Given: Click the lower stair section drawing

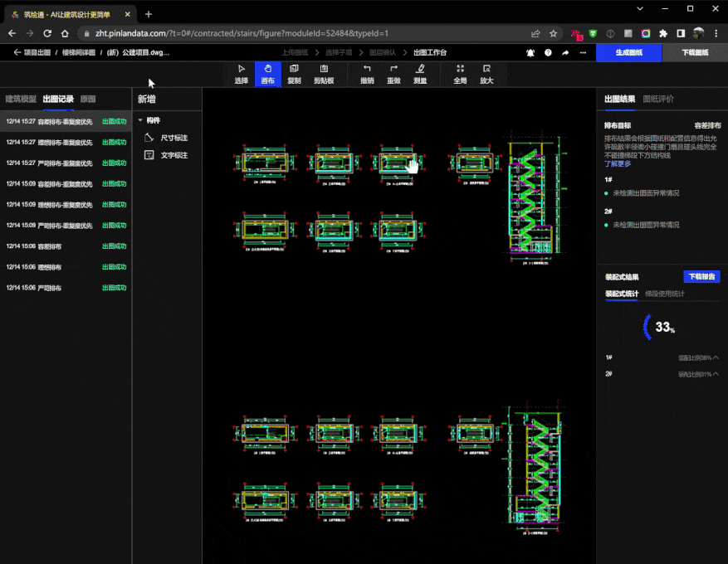Looking at the screenshot, I should (534, 469).
